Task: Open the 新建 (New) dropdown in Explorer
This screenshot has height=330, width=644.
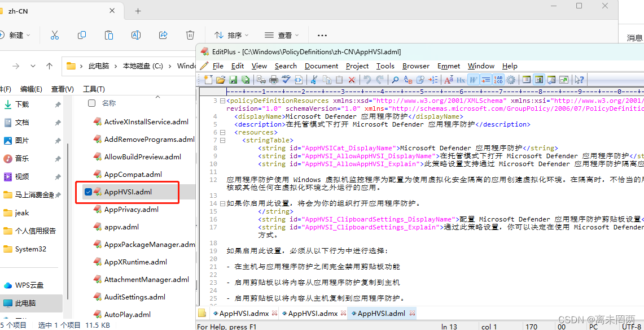Action: click(16, 36)
